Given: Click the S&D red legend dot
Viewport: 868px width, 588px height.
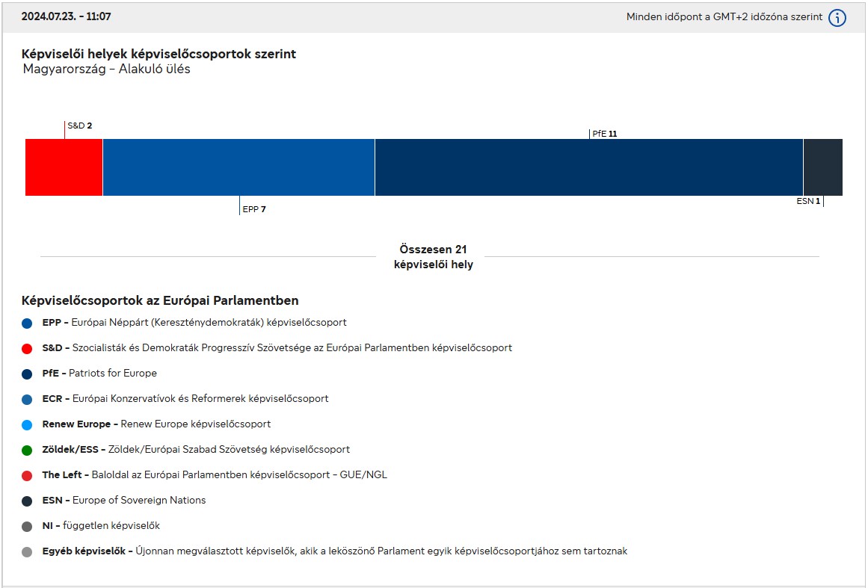Looking at the screenshot, I should click(x=27, y=349).
